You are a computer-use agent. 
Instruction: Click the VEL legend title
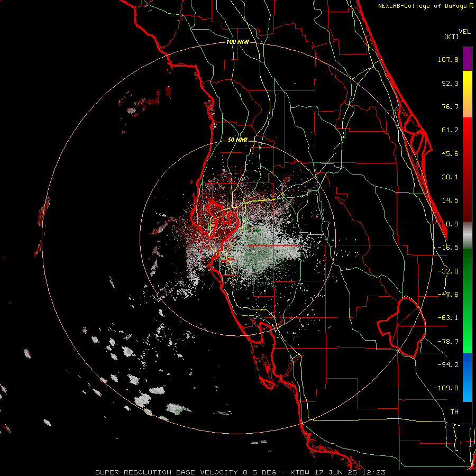pyautogui.click(x=464, y=32)
